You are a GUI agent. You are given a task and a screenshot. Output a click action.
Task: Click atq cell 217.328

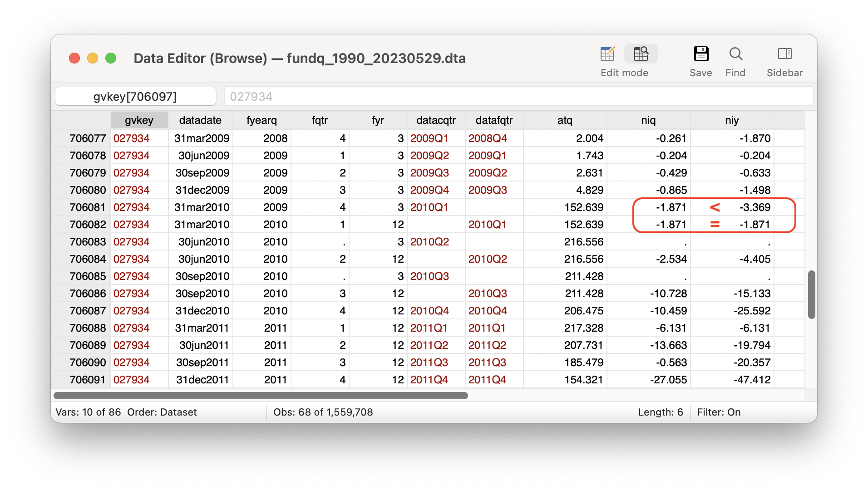(565, 328)
